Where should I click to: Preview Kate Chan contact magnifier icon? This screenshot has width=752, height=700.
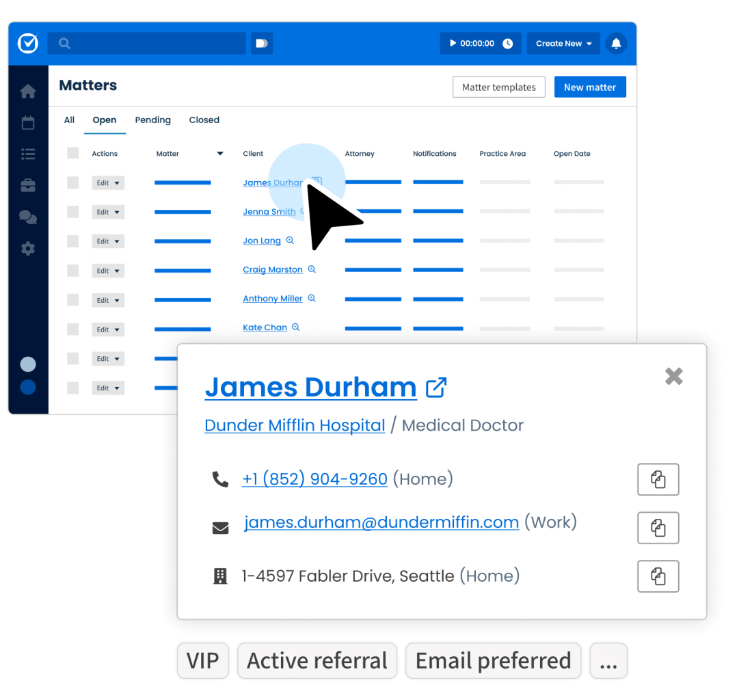click(296, 327)
